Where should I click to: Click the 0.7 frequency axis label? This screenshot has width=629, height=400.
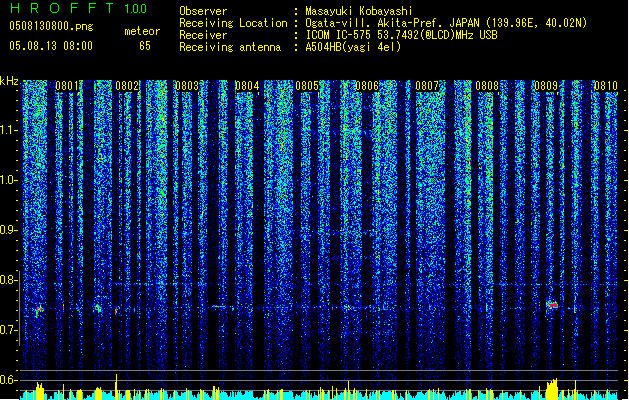(8, 330)
